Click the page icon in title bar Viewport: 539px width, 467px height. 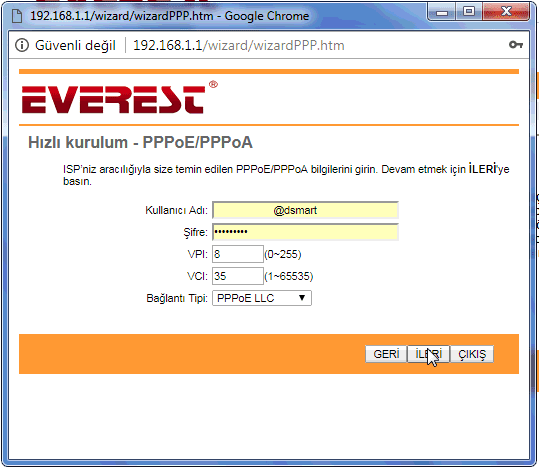(17, 16)
